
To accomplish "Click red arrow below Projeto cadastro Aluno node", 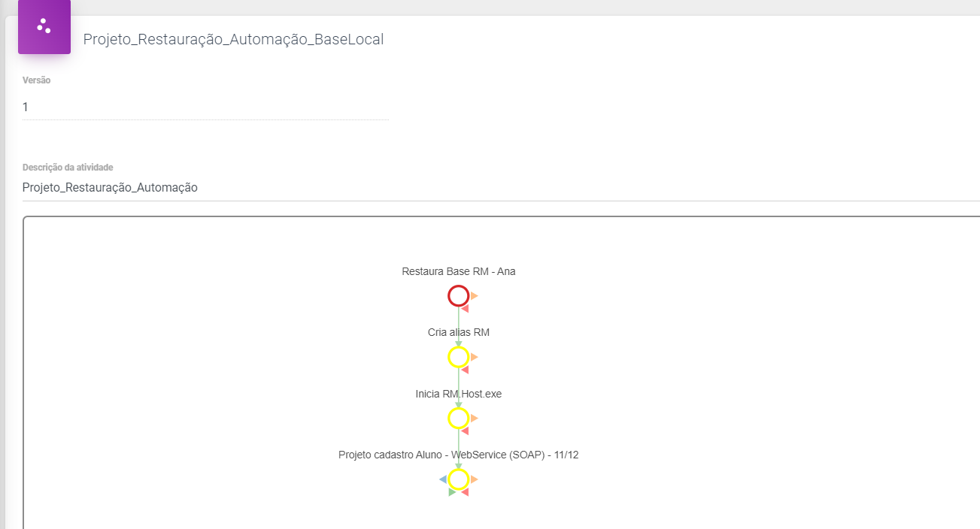I will pos(466,492).
